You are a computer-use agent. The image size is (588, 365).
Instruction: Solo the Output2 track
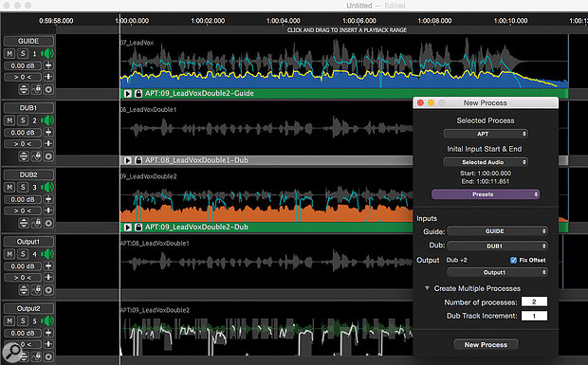23,320
